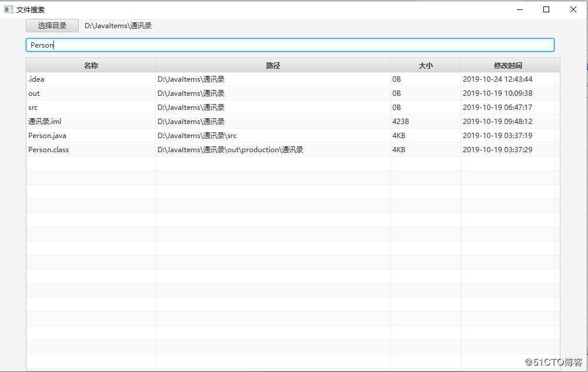Select the .idea row name
This screenshot has height=372, width=588.
pyautogui.click(x=36, y=79)
